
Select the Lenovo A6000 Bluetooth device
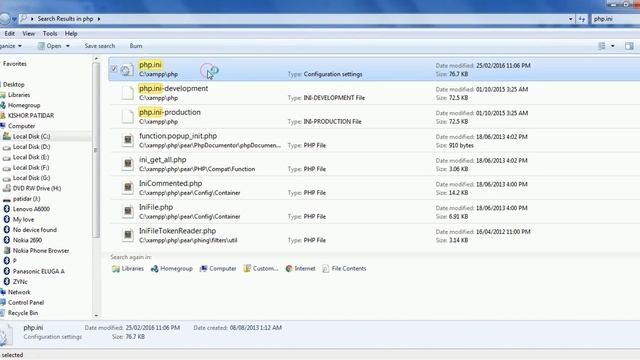(31, 209)
